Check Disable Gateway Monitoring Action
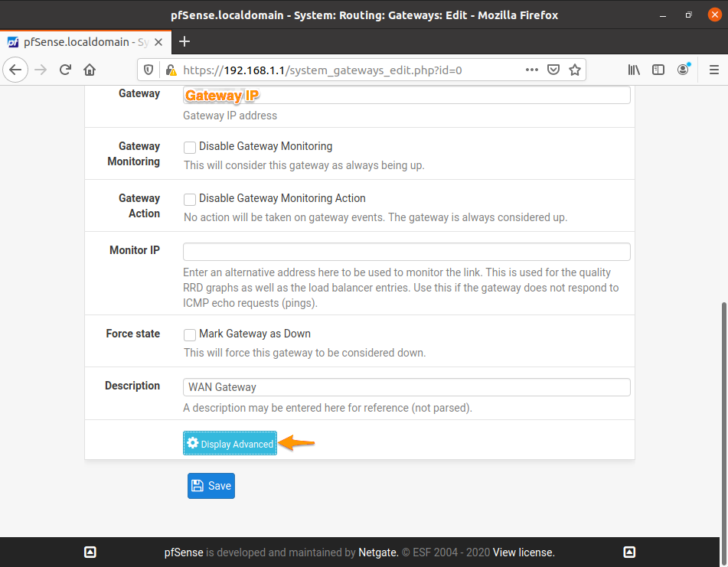The height and width of the screenshot is (567, 728). (x=189, y=199)
